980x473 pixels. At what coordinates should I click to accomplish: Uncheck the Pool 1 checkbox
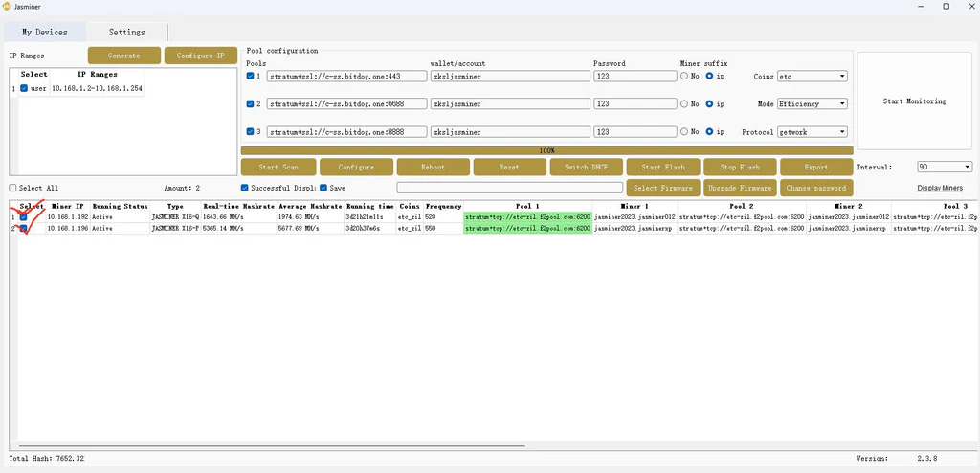pyautogui.click(x=251, y=76)
